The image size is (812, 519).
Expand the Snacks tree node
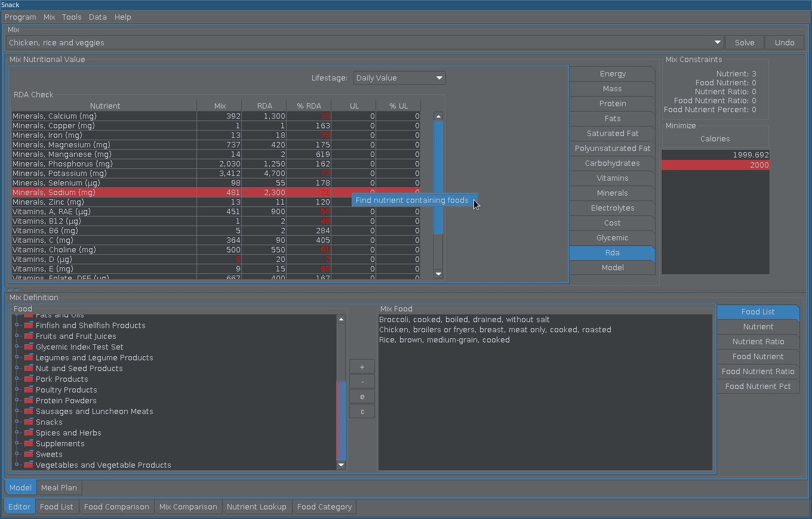coord(17,422)
